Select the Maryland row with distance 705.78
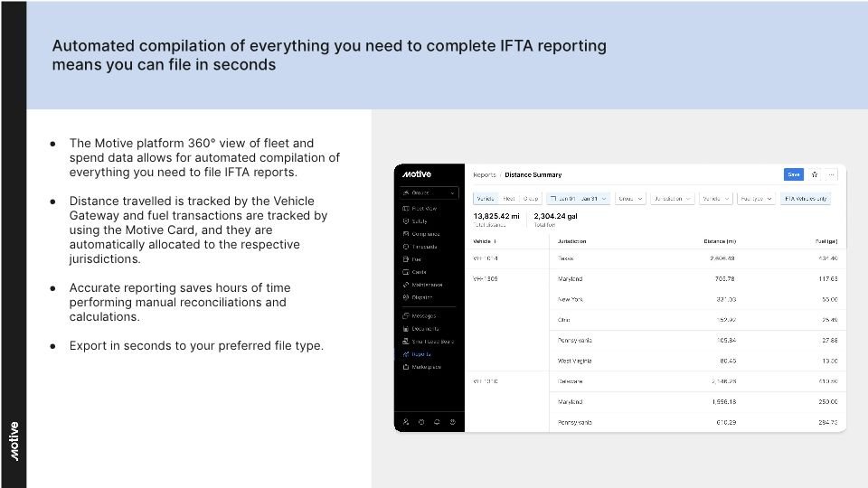This screenshot has height=488, width=868. (x=697, y=279)
